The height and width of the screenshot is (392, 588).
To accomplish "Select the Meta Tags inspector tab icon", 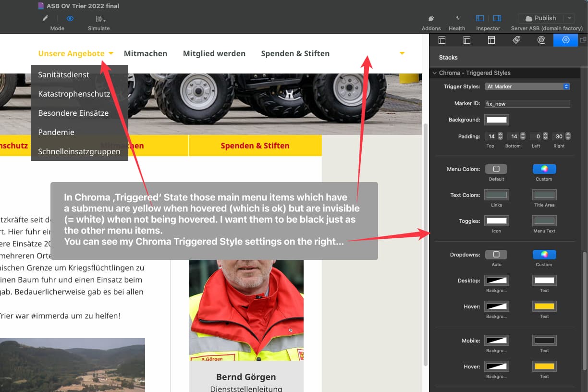I will (x=516, y=40).
